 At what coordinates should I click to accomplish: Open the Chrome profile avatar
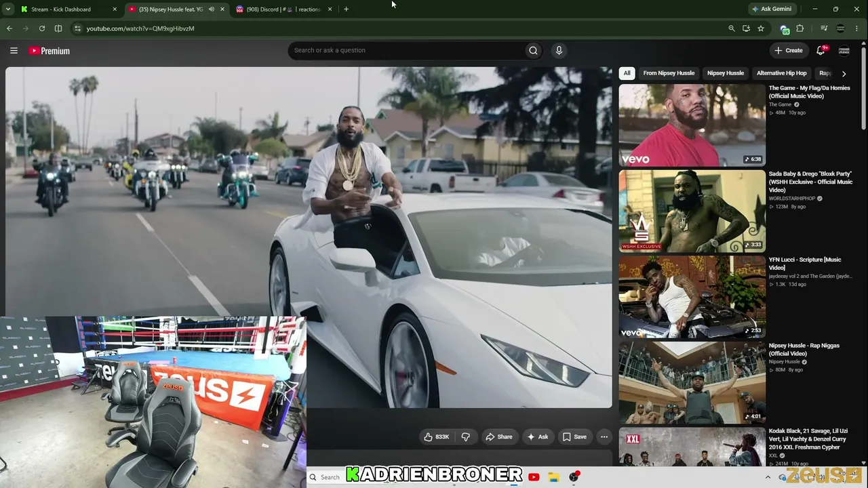pyautogui.click(x=841, y=28)
